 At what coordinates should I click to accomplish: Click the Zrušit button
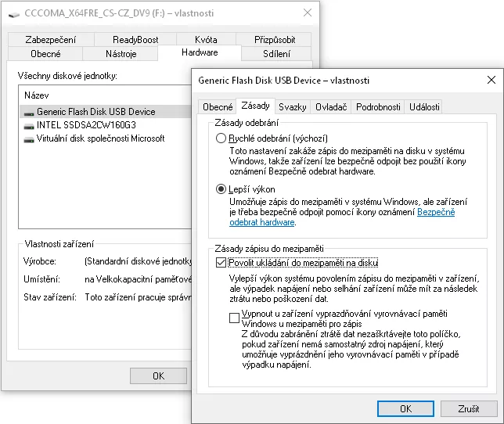click(x=469, y=408)
